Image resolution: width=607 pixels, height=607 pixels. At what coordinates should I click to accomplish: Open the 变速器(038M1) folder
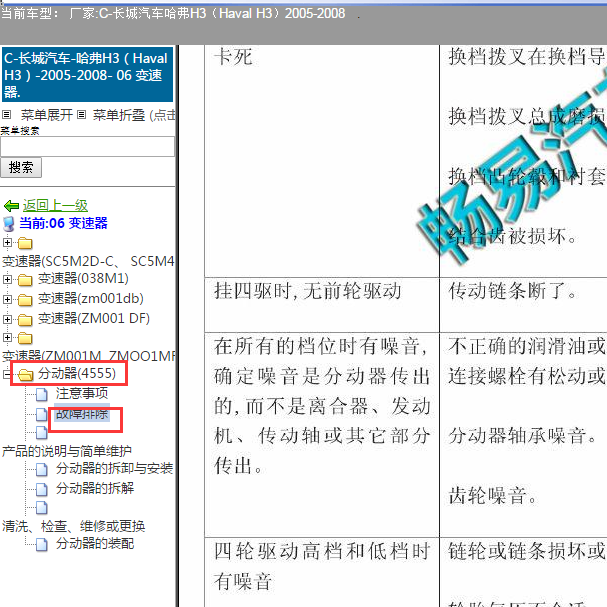tap(83, 278)
